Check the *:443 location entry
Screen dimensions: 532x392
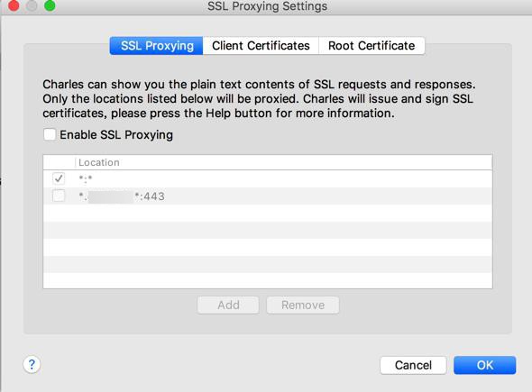pos(59,196)
